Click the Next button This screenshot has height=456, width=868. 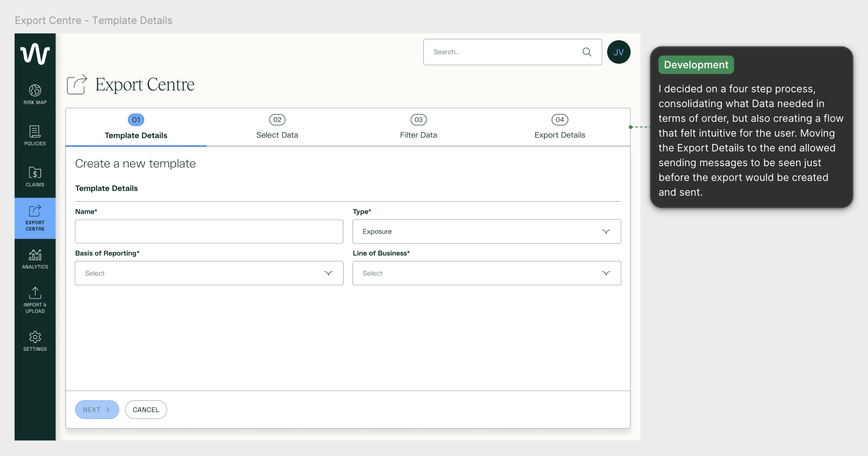pyautogui.click(x=97, y=410)
